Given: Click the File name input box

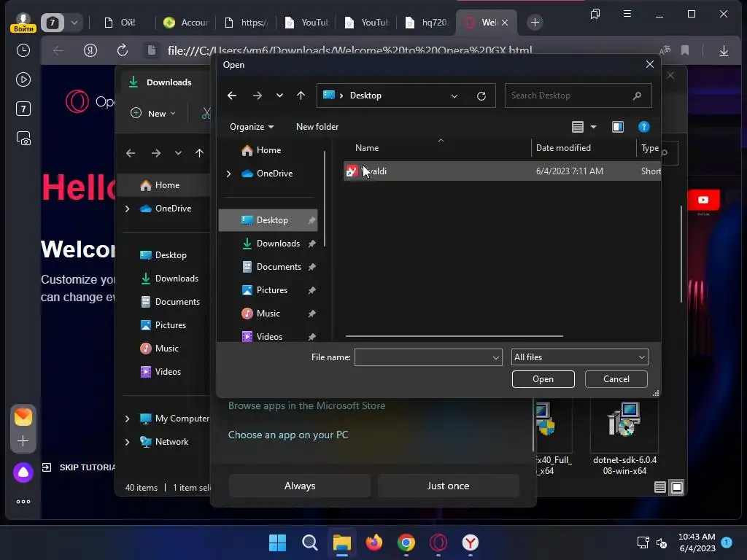Looking at the screenshot, I should pyautogui.click(x=427, y=357).
